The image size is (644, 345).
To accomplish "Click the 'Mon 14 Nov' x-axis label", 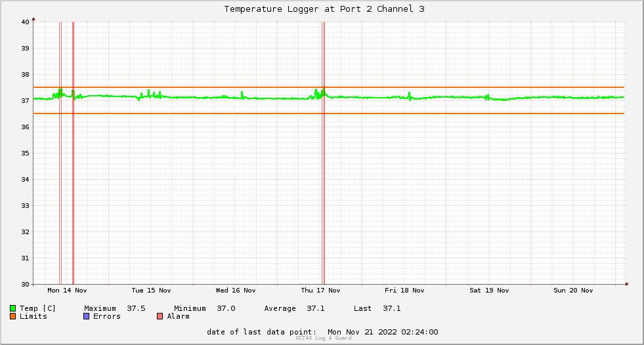I will click(x=67, y=291).
